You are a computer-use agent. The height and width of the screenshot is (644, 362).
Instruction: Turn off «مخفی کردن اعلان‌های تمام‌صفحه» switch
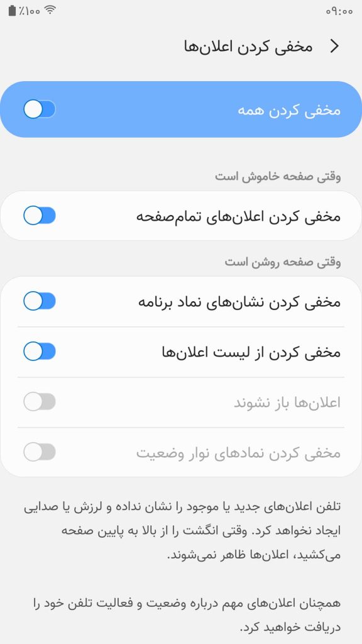coord(39,215)
